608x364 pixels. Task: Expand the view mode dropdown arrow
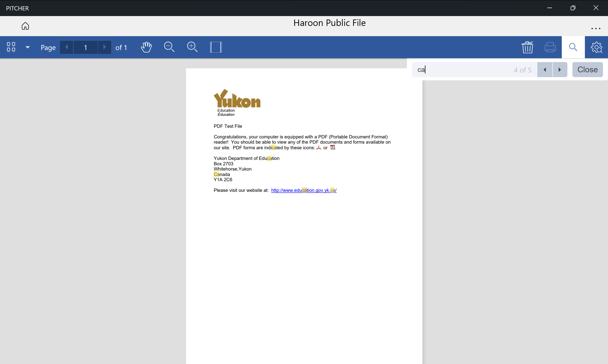pyautogui.click(x=28, y=47)
